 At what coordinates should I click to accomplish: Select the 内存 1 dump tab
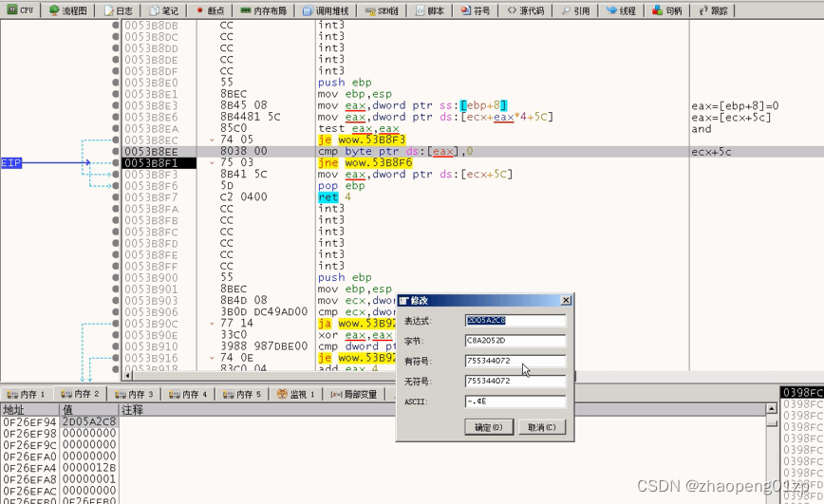click(27, 394)
